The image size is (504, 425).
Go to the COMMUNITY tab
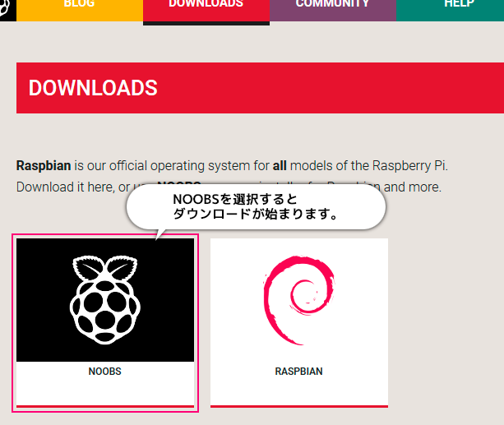333,10
